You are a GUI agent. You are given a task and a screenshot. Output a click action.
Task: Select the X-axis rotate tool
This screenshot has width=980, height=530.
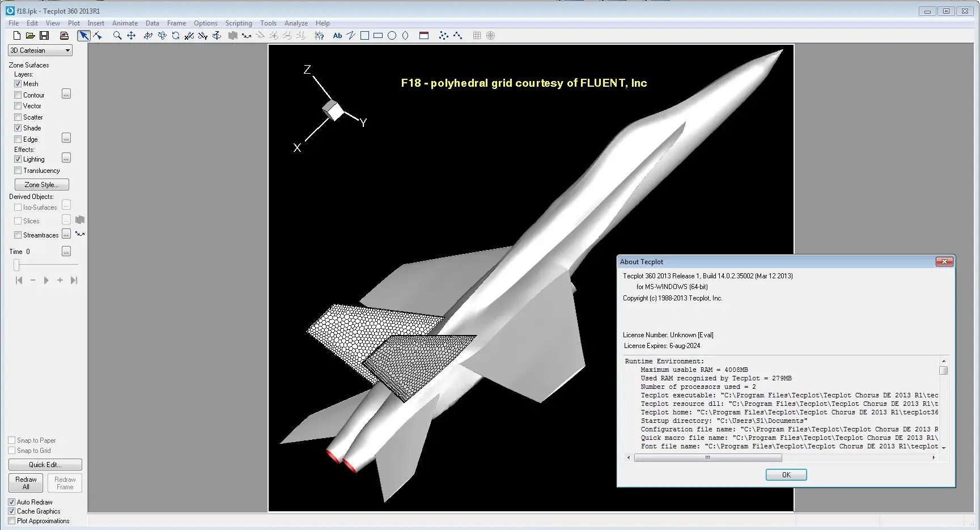189,35
